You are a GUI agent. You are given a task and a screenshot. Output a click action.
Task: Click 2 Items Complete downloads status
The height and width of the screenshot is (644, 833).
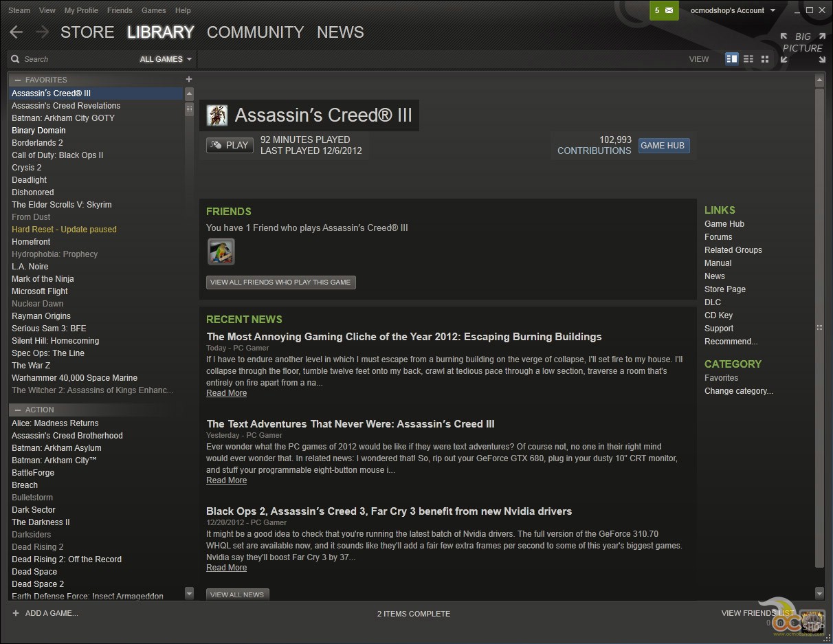coord(414,614)
